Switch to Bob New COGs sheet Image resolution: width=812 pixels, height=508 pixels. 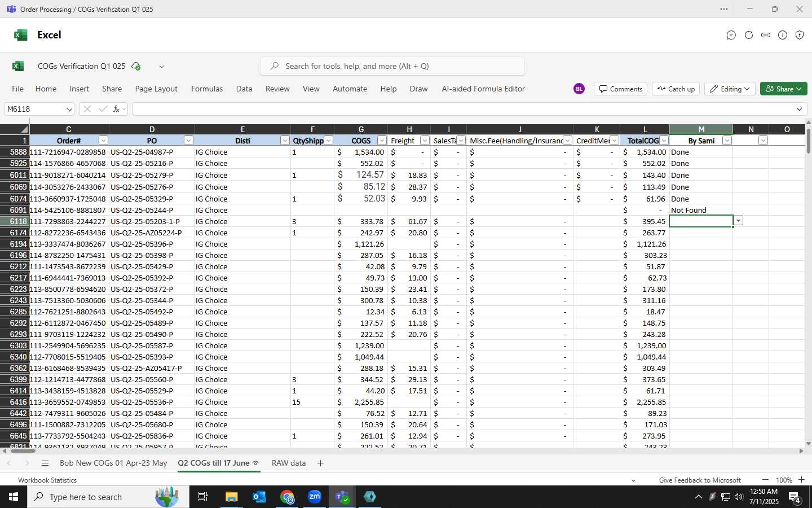pyautogui.click(x=113, y=463)
